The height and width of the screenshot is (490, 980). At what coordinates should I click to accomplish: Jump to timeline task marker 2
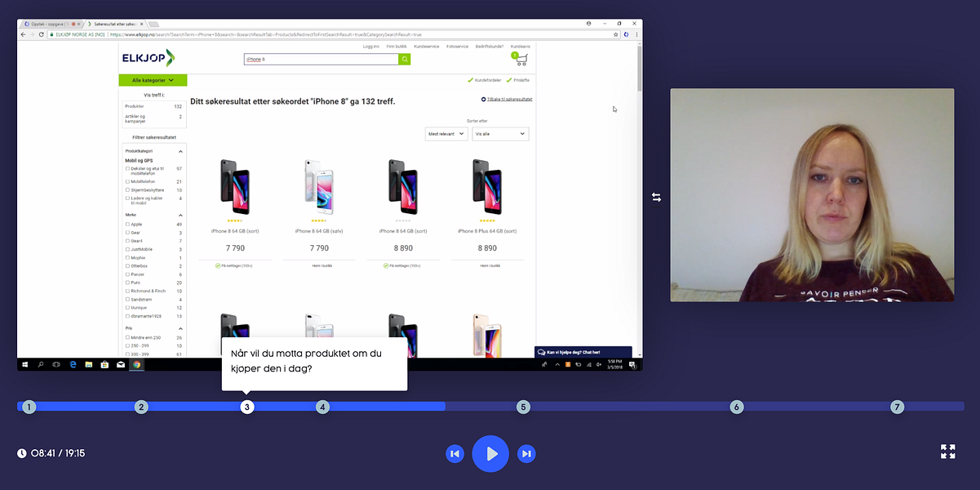coord(141,407)
